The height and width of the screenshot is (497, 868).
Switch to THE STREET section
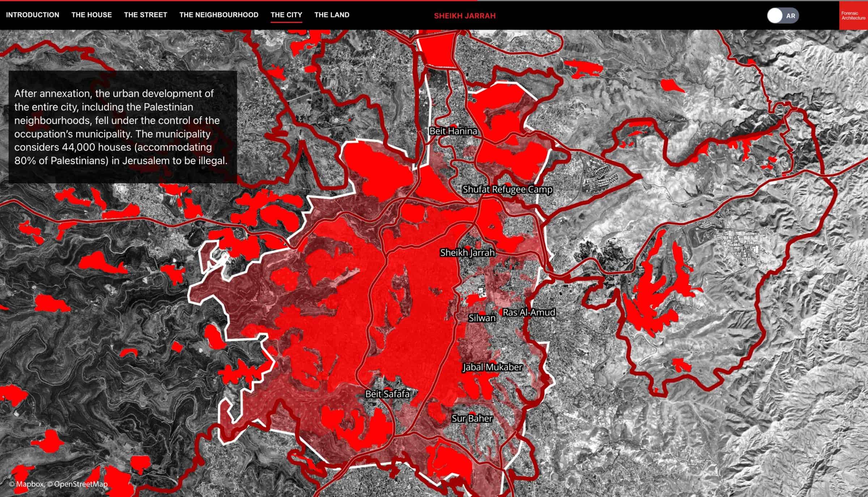(145, 15)
